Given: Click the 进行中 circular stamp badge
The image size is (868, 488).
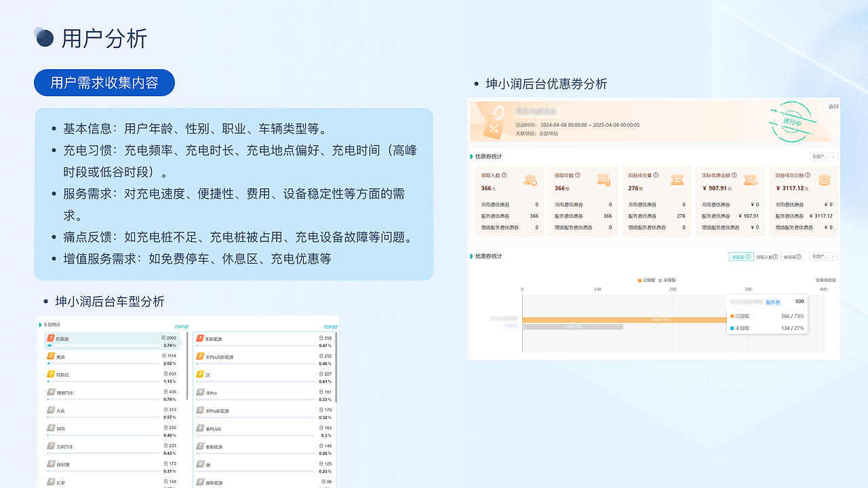Looking at the screenshot, I should click(x=793, y=122).
